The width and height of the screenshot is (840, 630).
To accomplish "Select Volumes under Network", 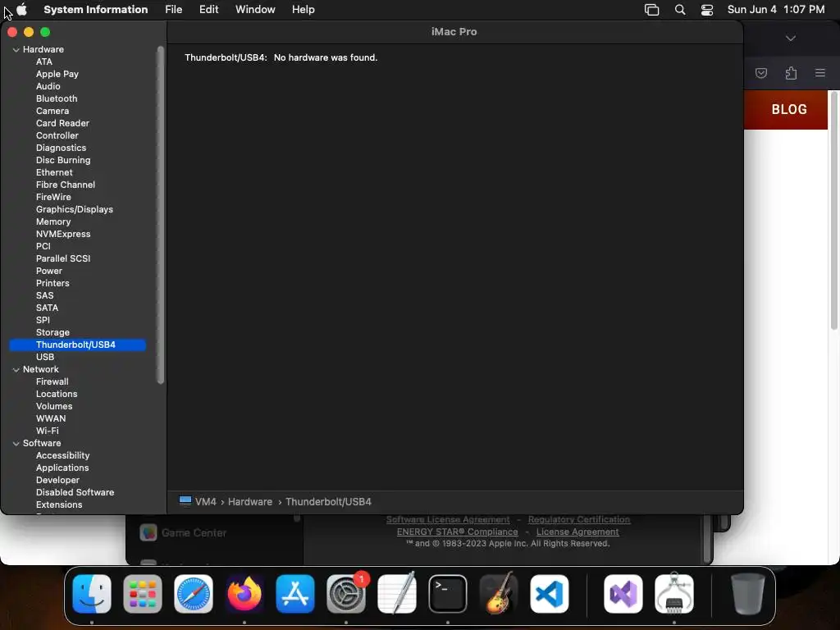I will [x=54, y=406].
